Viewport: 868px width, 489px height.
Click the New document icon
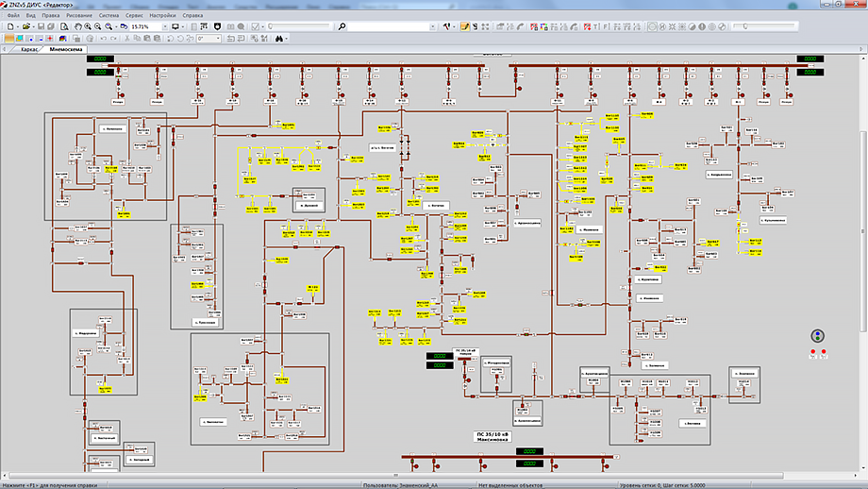9,27
